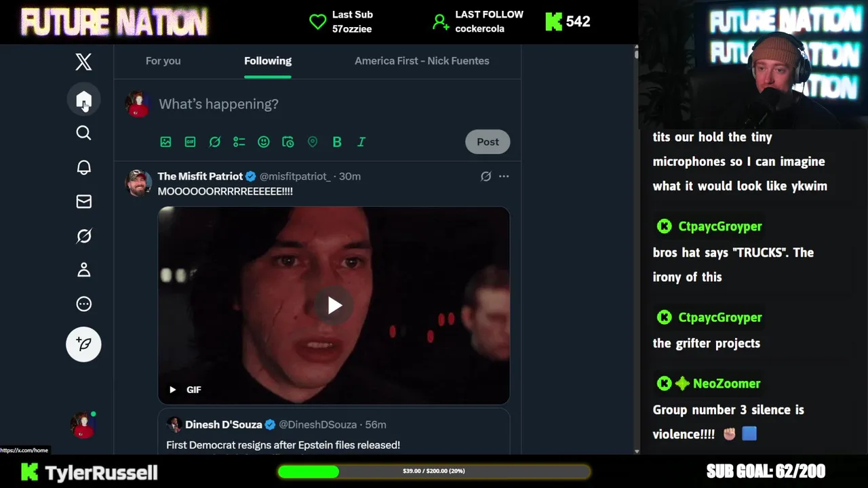Open the More circle menu in sidebar
The width and height of the screenshot is (868, 488).
[x=83, y=304]
